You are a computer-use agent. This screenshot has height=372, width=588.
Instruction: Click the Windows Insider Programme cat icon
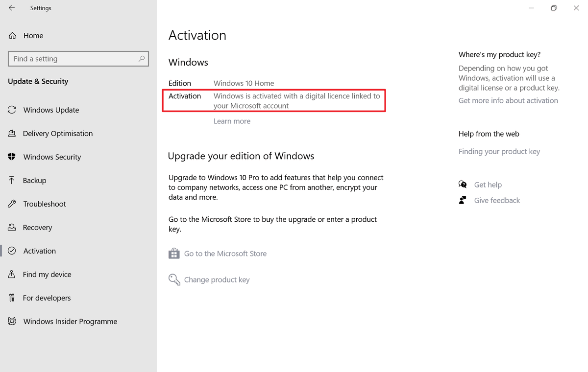(12, 321)
